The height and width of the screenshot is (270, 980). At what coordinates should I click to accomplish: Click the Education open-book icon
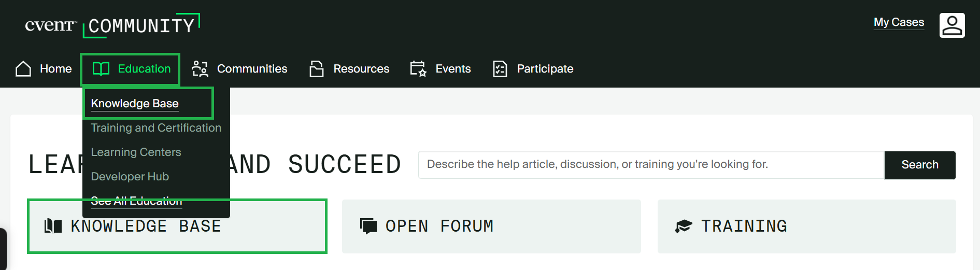click(x=101, y=69)
